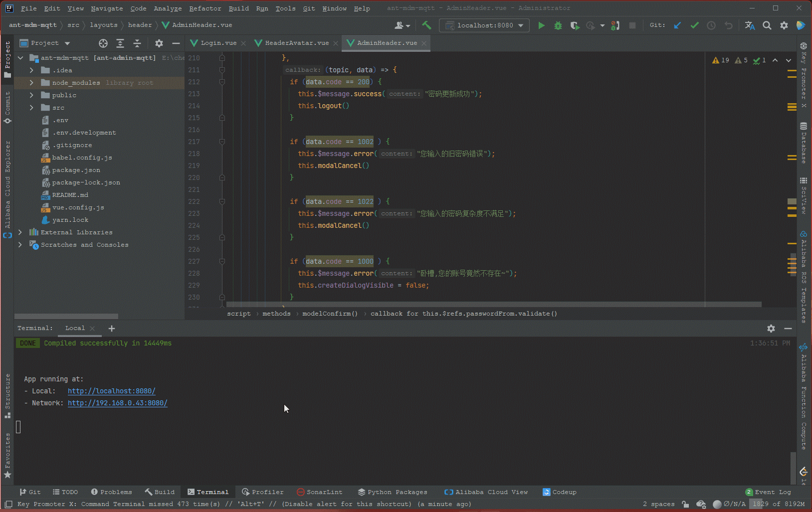Expand the .idea folder

click(31, 70)
